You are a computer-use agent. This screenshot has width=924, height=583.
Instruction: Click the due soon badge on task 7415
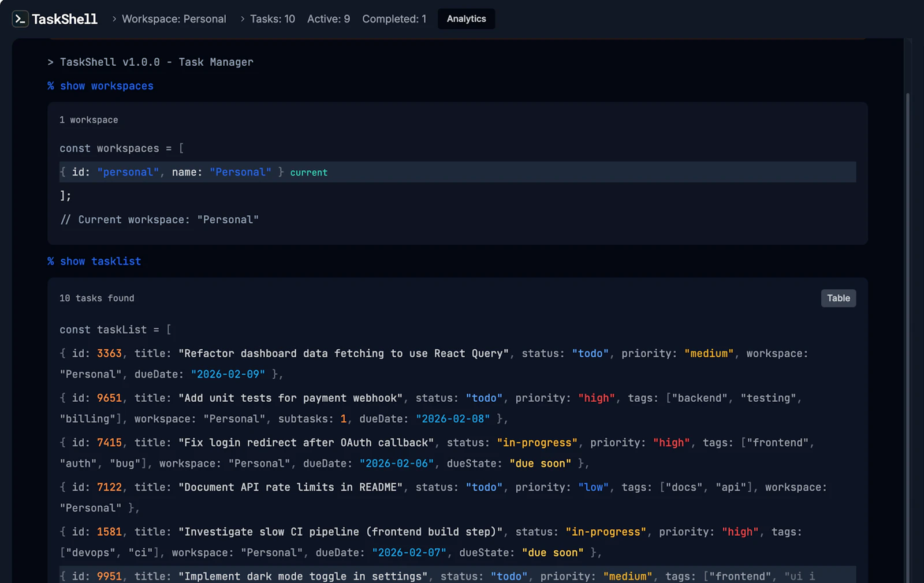[x=539, y=463]
